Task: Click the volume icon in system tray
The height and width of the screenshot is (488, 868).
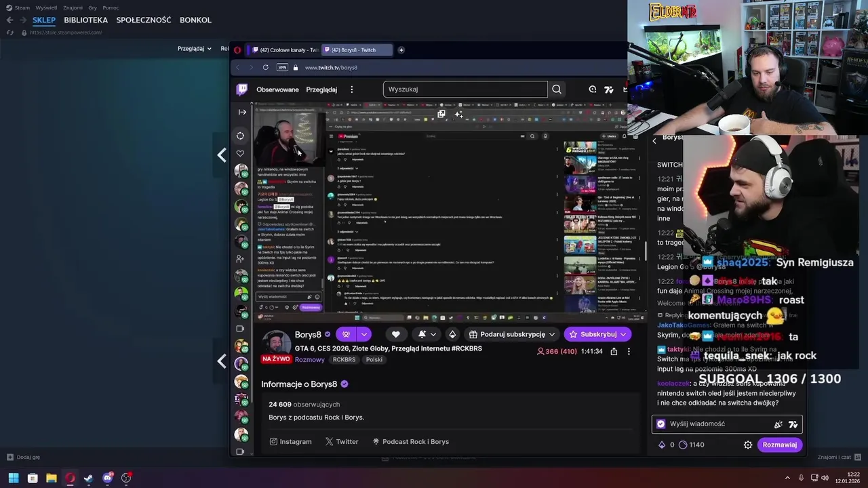Action: click(x=825, y=478)
